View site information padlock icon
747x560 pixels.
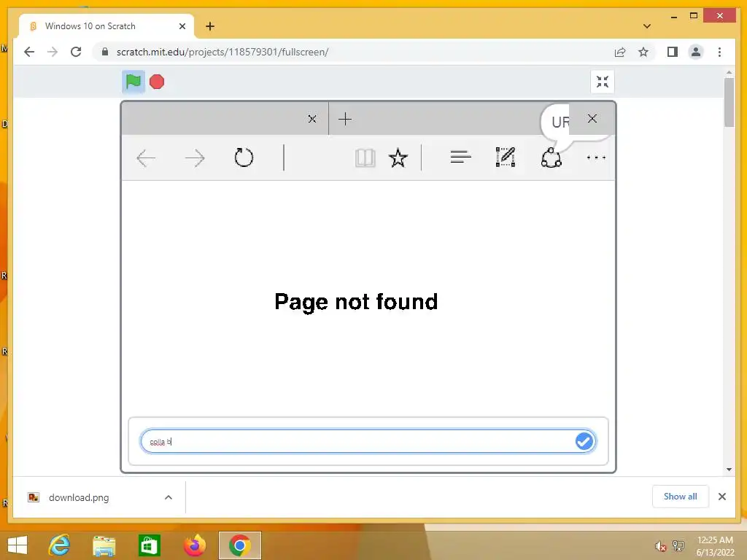pos(105,52)
